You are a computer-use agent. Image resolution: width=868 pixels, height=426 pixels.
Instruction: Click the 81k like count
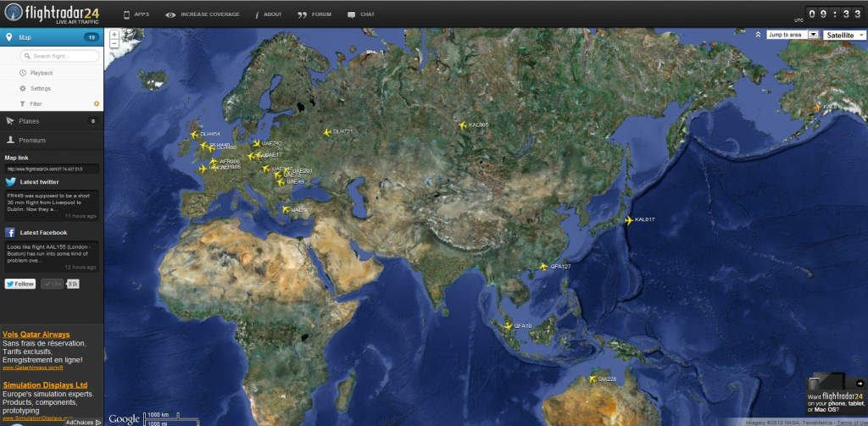pos(73,284)
